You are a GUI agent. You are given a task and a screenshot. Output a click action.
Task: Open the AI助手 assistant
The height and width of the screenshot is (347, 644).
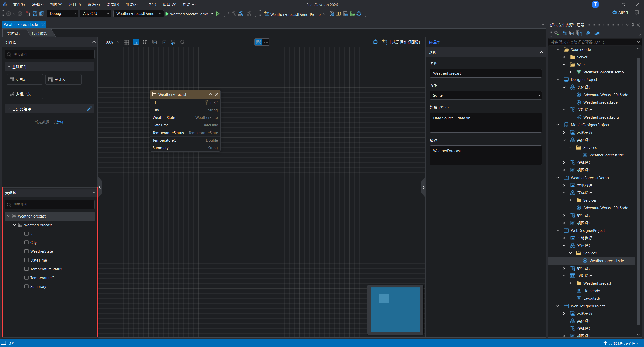pyautogui.click(x=621, y=13)
